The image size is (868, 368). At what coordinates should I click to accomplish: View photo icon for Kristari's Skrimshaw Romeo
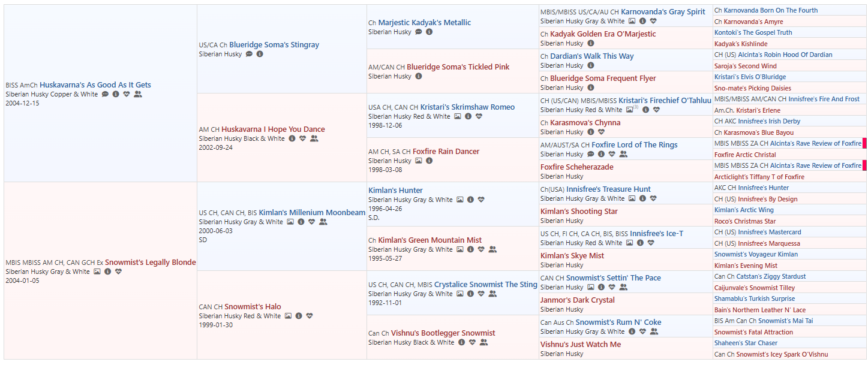458,116
